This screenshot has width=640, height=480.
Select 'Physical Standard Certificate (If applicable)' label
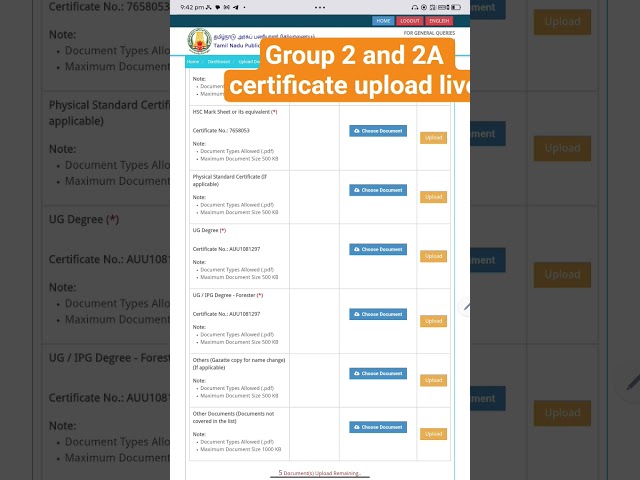pos(229,180)
